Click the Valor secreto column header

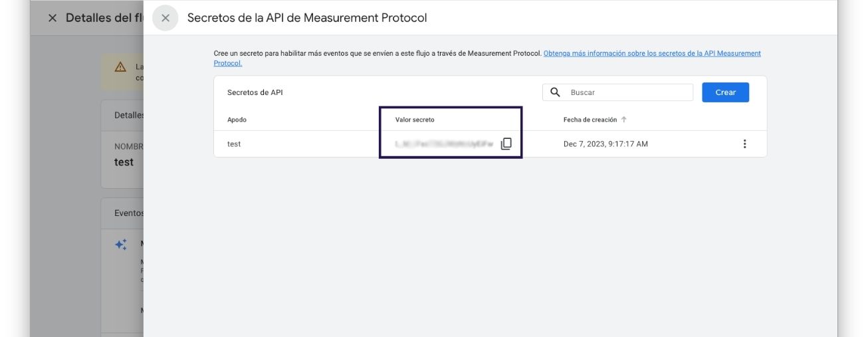click(415, 120)
